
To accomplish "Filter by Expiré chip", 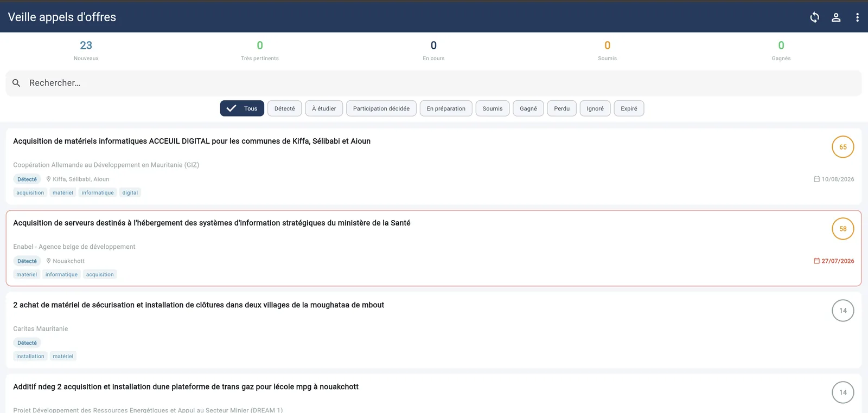I will (x=629, y=108).
